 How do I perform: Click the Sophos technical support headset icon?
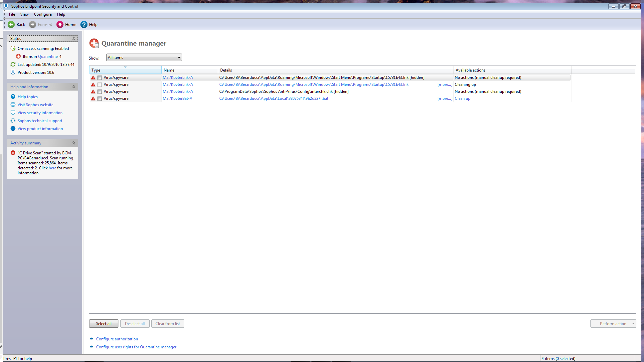(x=13, y=121)
